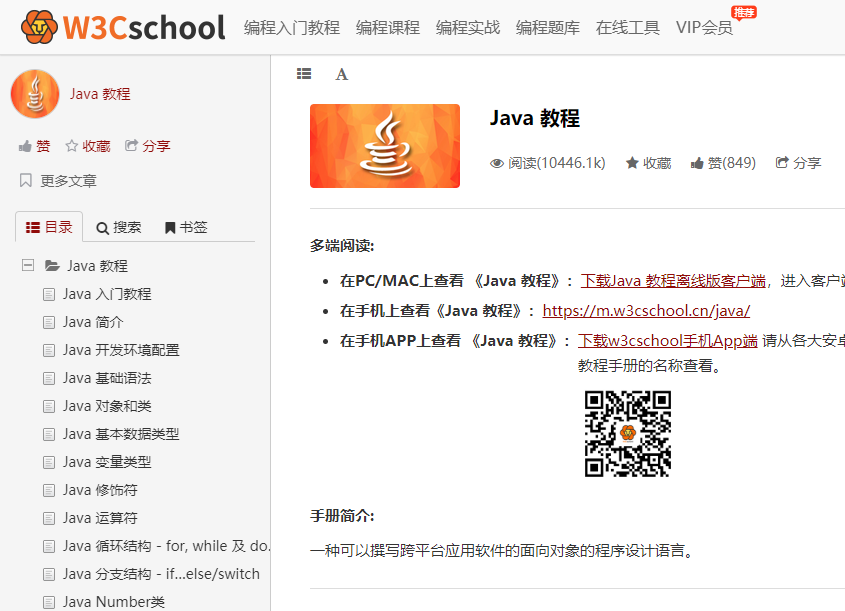Click the document icon beside Java 运算符

[x=49, y=519]
